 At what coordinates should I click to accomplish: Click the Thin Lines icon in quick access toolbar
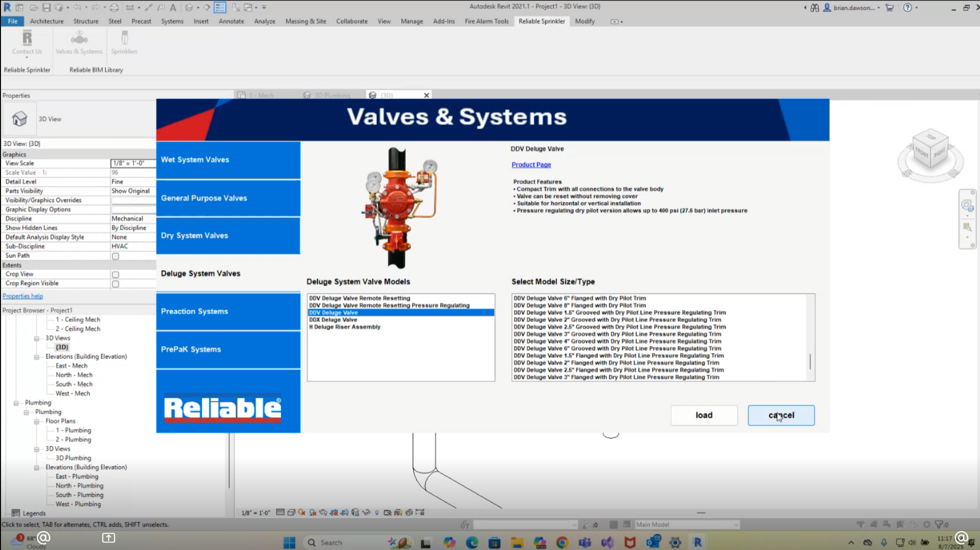[x=220, y=7]
